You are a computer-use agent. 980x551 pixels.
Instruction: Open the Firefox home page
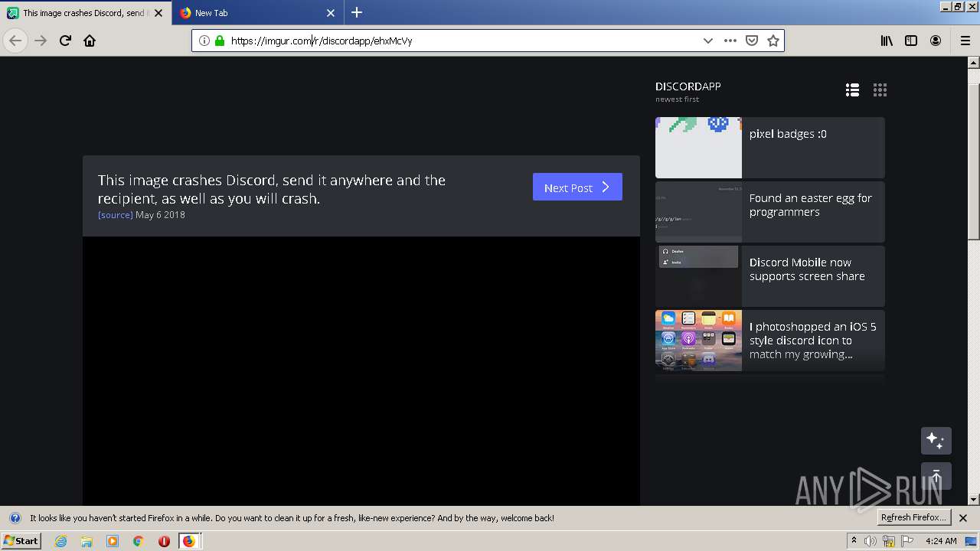click(90, 41)
